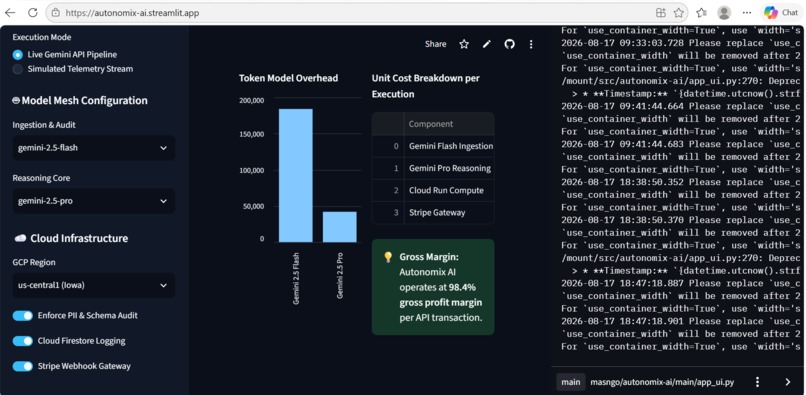Image resolution: width=806 pixels, height=395 pixels.
Task: Click log line timestamped 09:33:03.728
Action: (x=681, y=43)
